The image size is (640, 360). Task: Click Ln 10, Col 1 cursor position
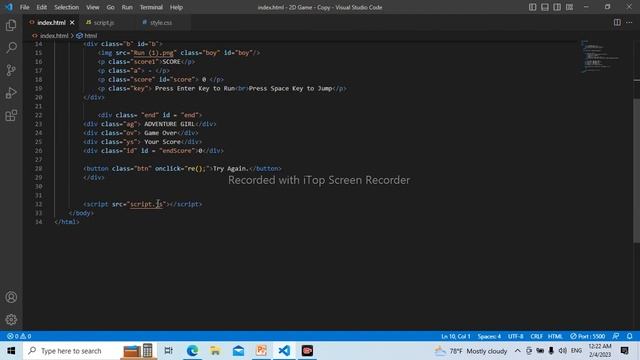tap(456, 336)
